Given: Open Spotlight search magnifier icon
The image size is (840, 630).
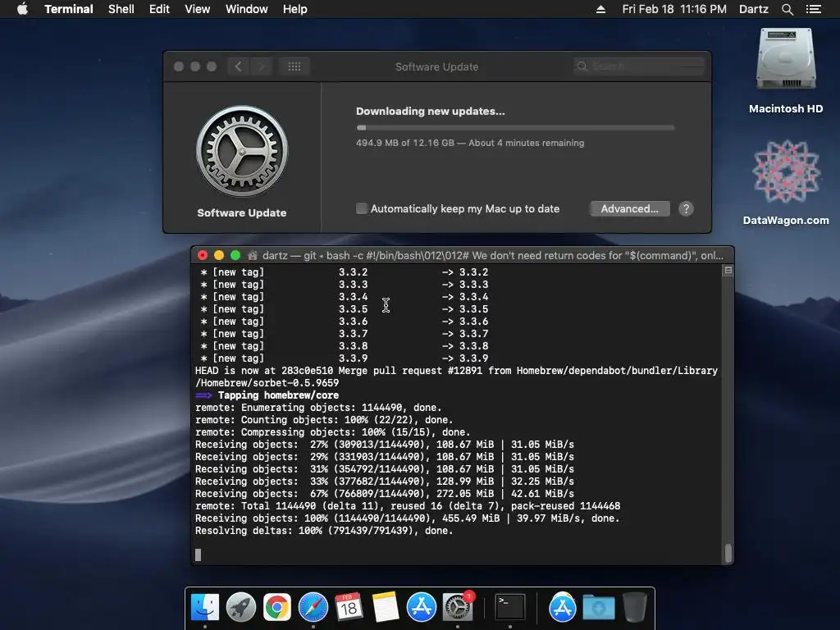Looking at the screenshot, I should (x=787, y=9).
